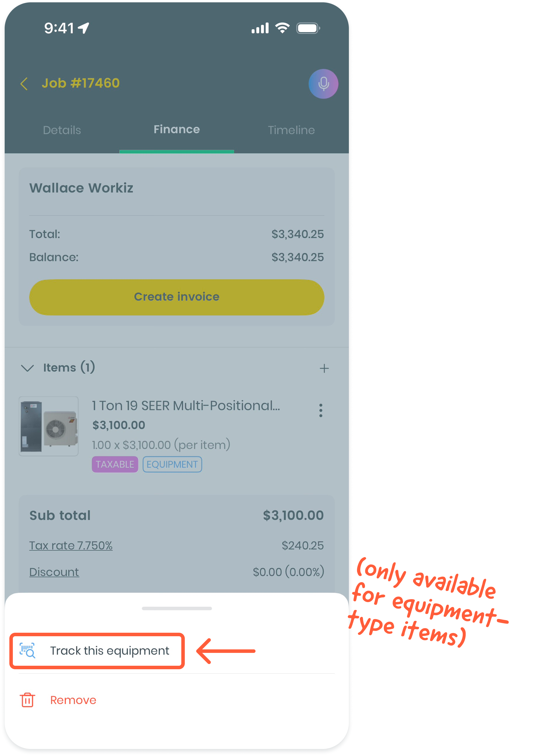Tap the bottom sheet drag handle

tap(177, 608)
